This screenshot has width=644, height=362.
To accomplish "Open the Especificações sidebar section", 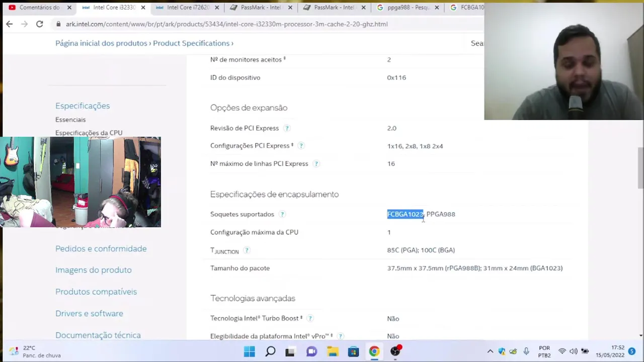I will click(x=83, y=106).
